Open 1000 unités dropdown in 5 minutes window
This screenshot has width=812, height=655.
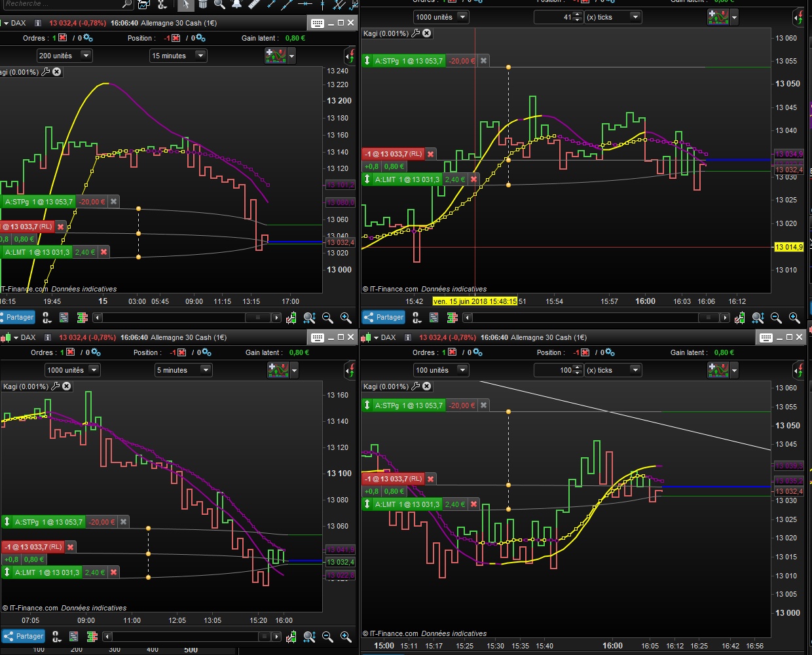click(x=72, y=370)
